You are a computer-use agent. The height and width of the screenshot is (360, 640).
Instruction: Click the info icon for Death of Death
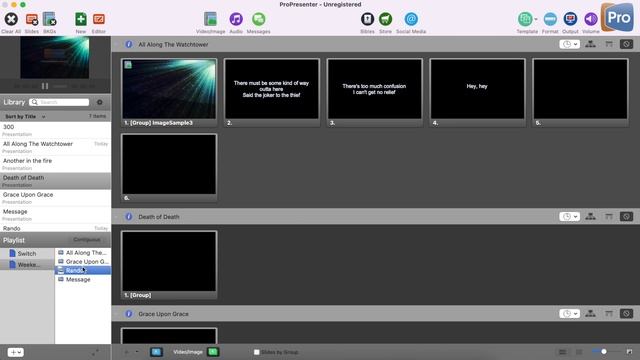coord(129,217)
